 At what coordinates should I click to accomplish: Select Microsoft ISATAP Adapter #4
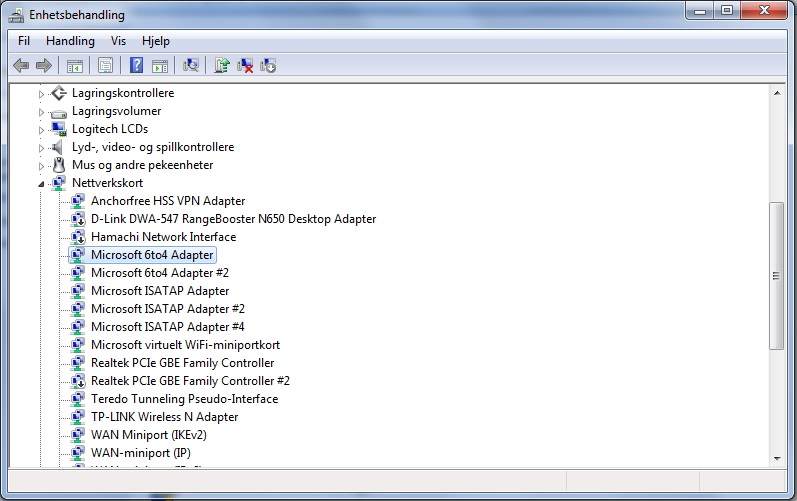pos(168,327)
